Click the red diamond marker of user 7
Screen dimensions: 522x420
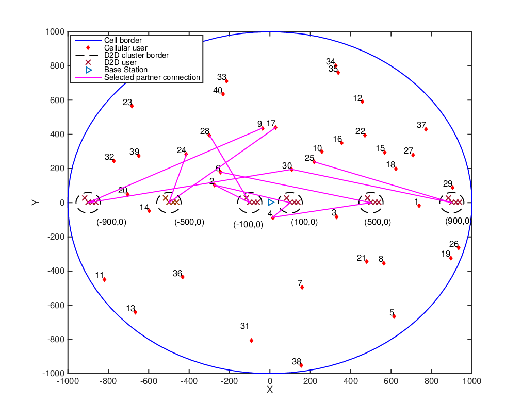coord(302,288)
